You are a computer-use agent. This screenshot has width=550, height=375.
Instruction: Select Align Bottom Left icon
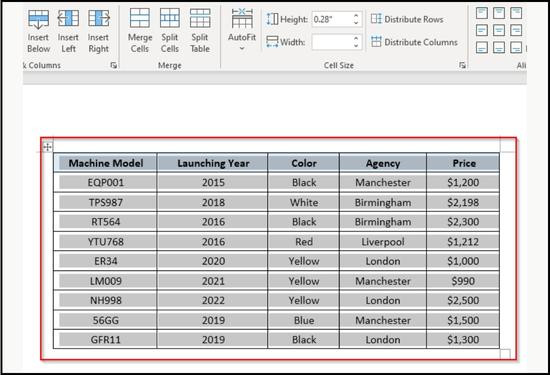[482, 47]
